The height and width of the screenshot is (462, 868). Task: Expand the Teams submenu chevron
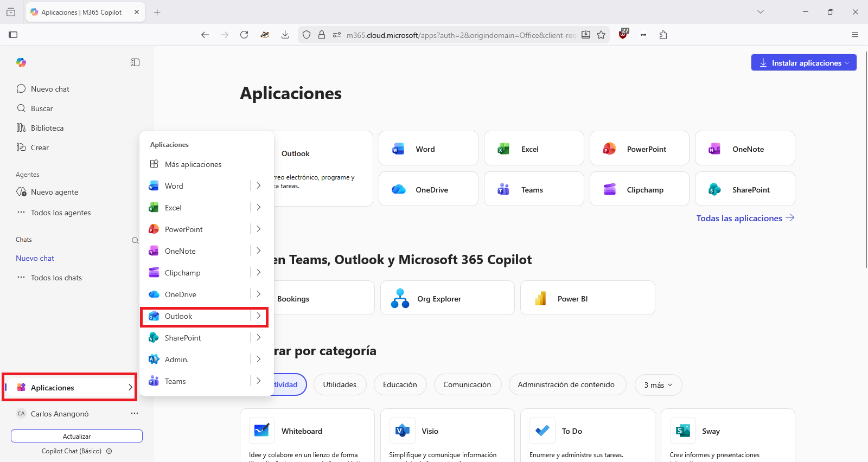tap(259, 381)
